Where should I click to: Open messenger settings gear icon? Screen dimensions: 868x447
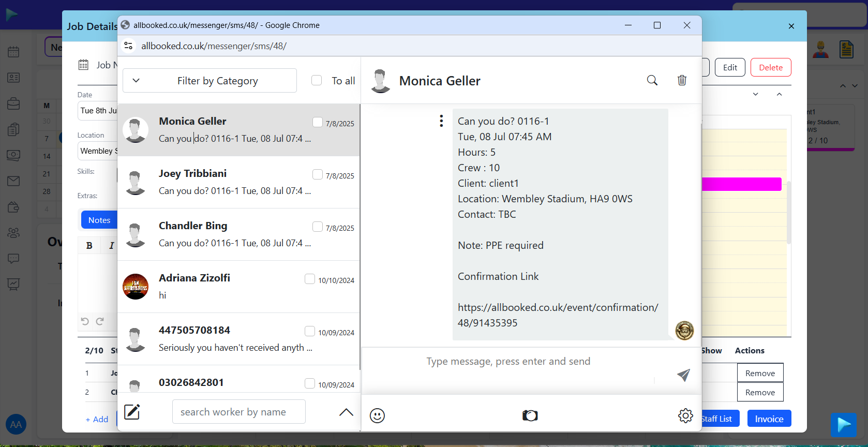click(685, 415)
